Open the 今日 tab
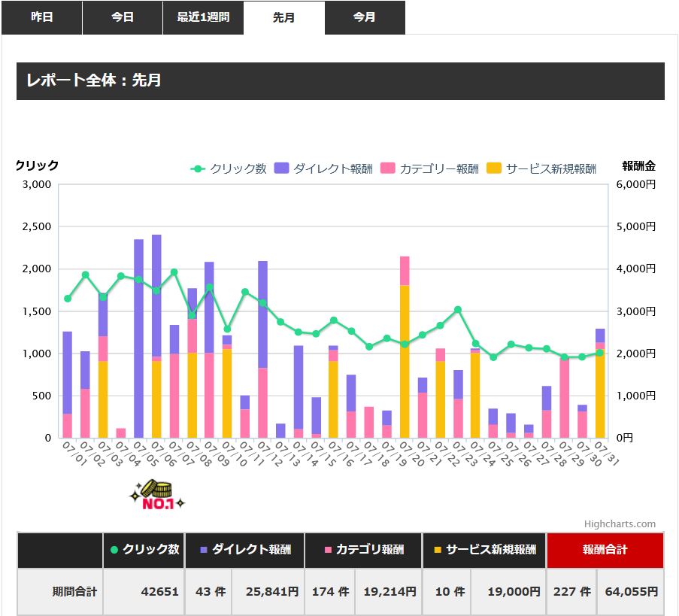 click(x=123, y=17)
